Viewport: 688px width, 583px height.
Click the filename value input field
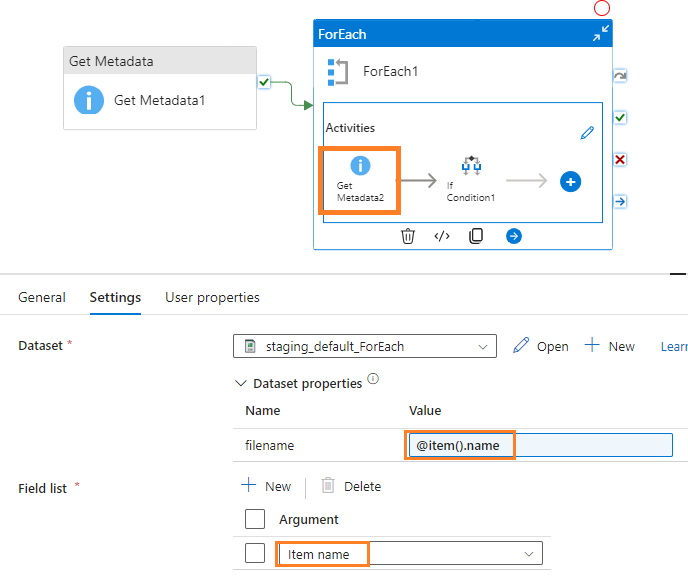[592, 445]
